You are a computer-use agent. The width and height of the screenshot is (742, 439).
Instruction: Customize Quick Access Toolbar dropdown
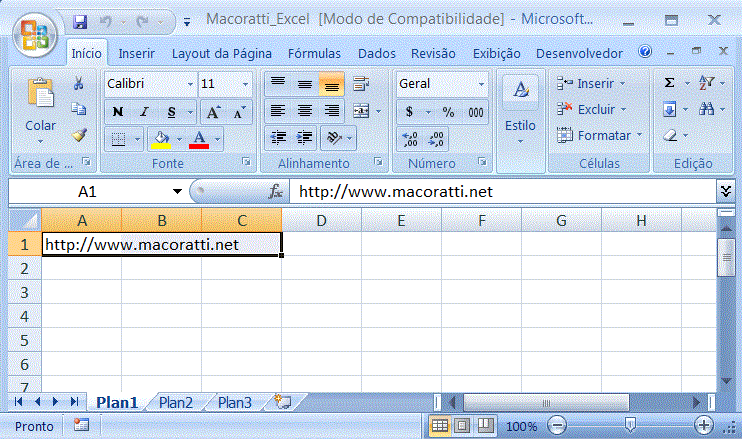(x=187, y=22)
